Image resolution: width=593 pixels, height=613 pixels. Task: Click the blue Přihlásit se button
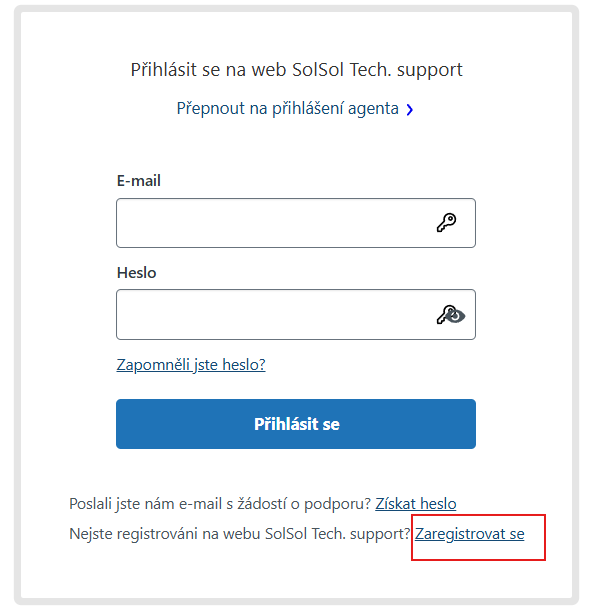point(296,424)
